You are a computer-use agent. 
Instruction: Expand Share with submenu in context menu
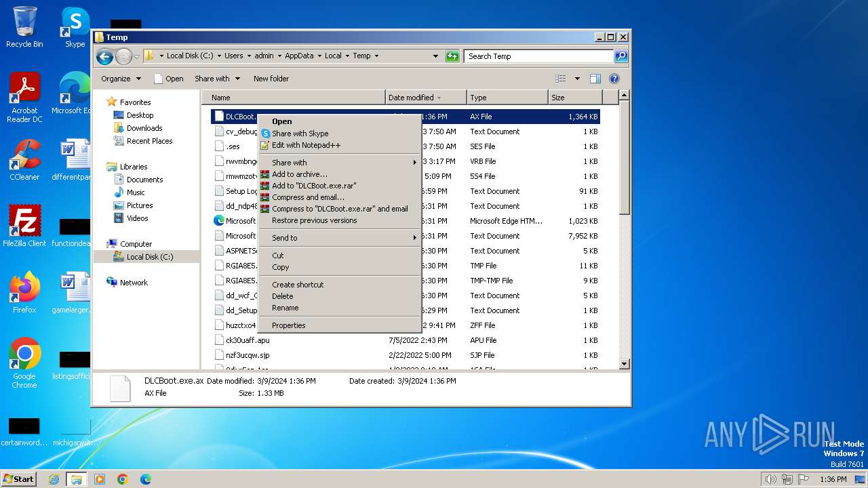click(x=339, y=163)
